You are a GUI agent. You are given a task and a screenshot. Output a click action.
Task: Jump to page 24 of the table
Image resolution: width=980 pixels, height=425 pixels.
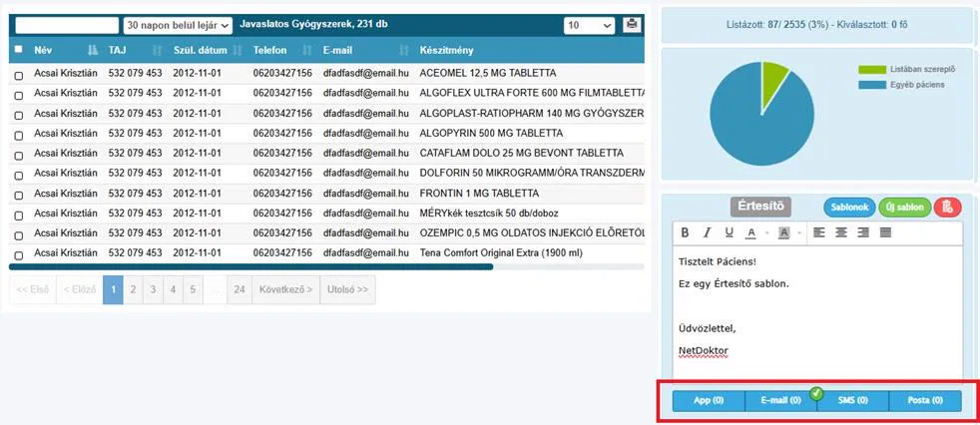(240, 290)
